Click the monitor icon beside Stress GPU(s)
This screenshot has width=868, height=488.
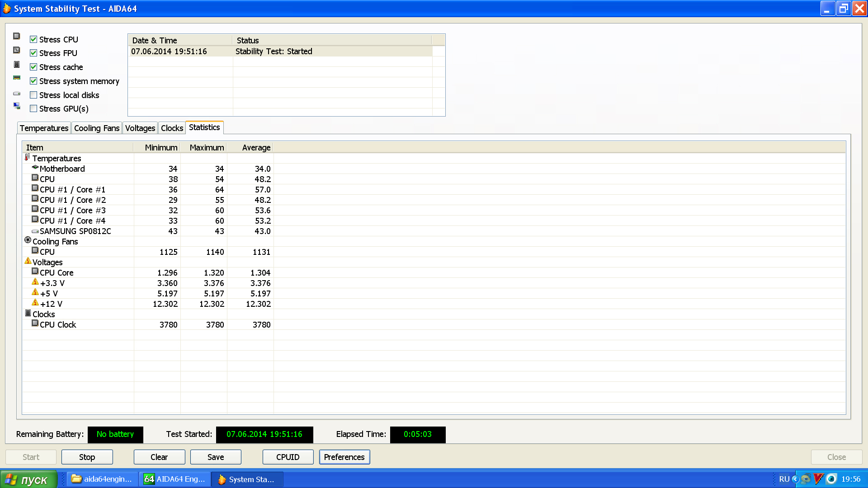coord(17,106)
